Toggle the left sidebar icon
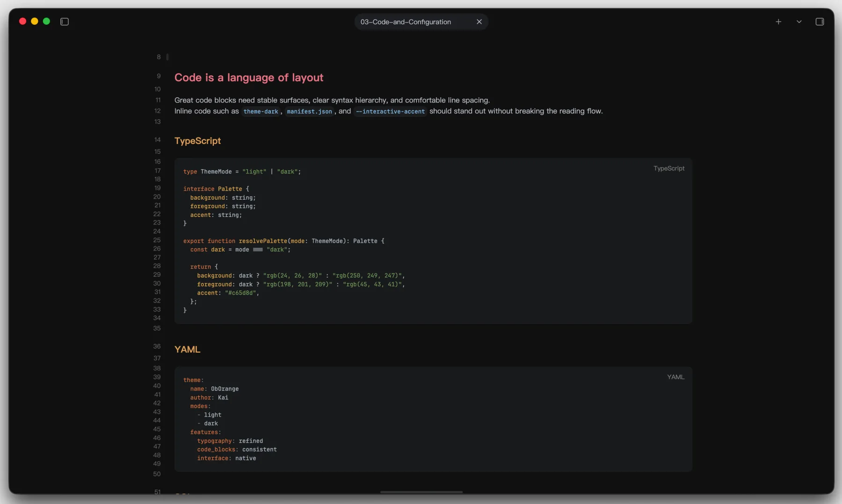842x504 pixels. (65, 22)
